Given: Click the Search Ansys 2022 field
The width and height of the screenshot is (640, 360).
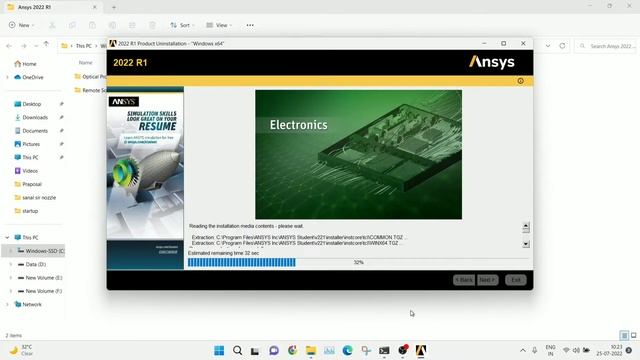Looking at the screenshot, I should coord(606,46).
